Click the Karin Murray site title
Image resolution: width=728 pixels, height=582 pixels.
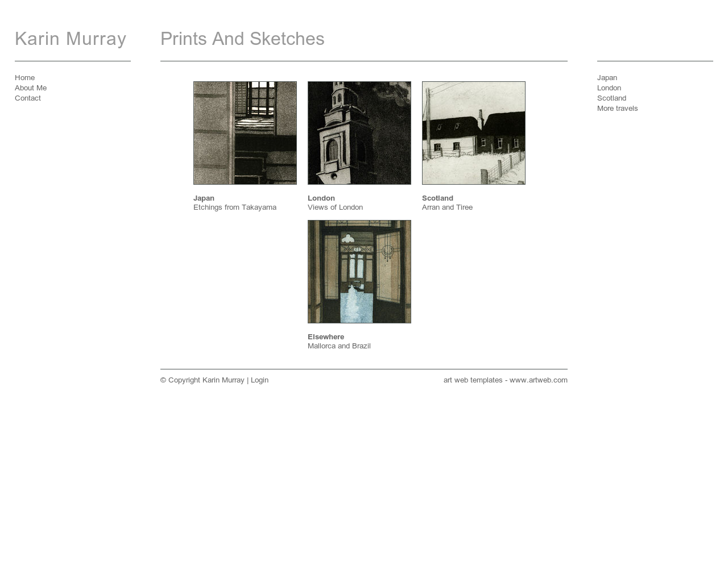click(x=71, y=39)
